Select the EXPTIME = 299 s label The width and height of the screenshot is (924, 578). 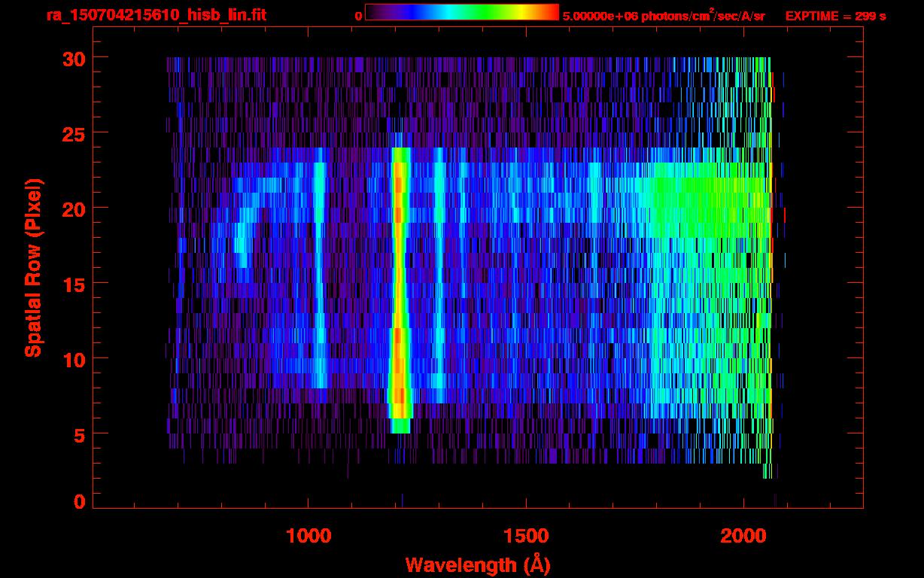[835, 16]
